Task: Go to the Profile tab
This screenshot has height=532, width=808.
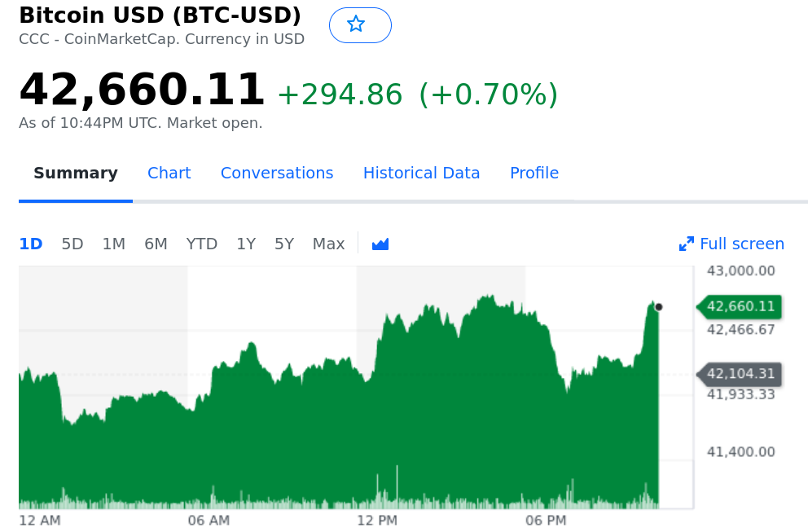Action: (534, 173)
